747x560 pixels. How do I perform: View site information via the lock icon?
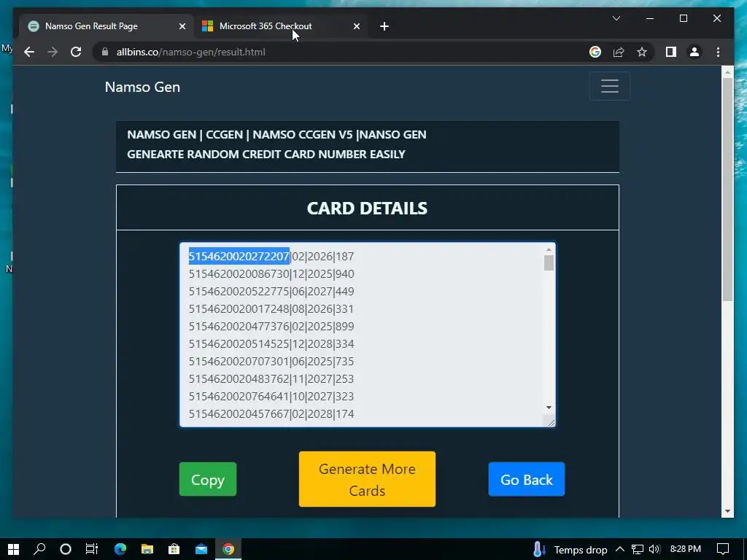pos(105,52)
